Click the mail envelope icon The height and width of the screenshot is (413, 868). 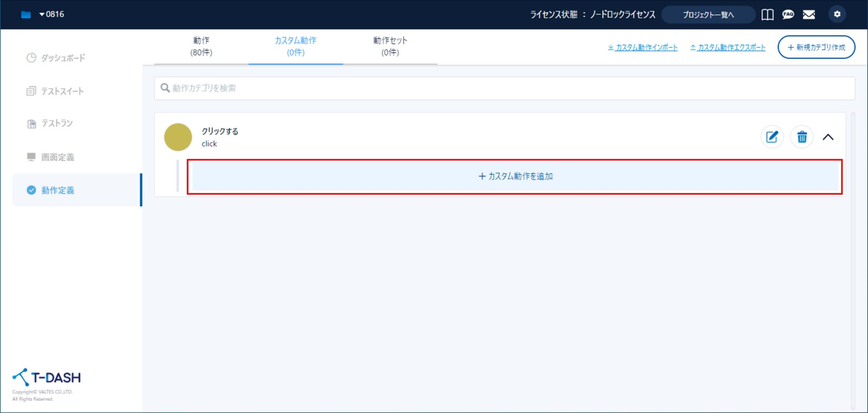pyautogui.click(x=809, y=15)
